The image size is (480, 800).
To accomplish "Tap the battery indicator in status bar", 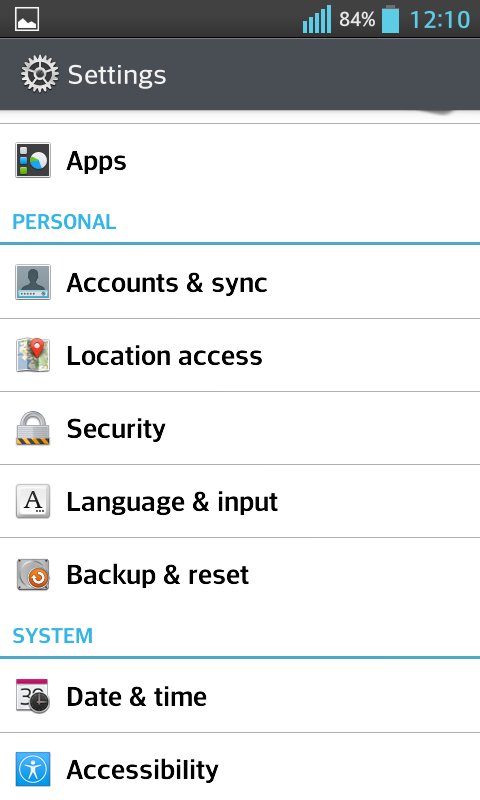I will pos(390,19).
